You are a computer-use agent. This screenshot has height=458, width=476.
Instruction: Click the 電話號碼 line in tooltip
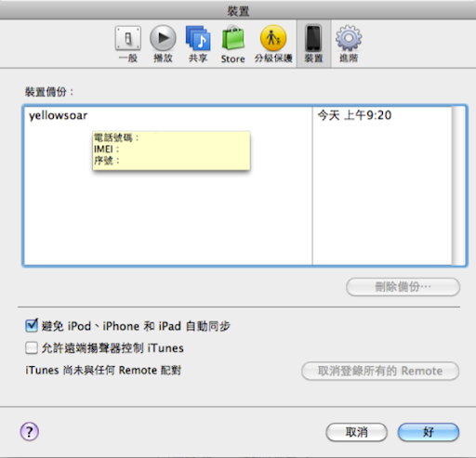point(116,137)
